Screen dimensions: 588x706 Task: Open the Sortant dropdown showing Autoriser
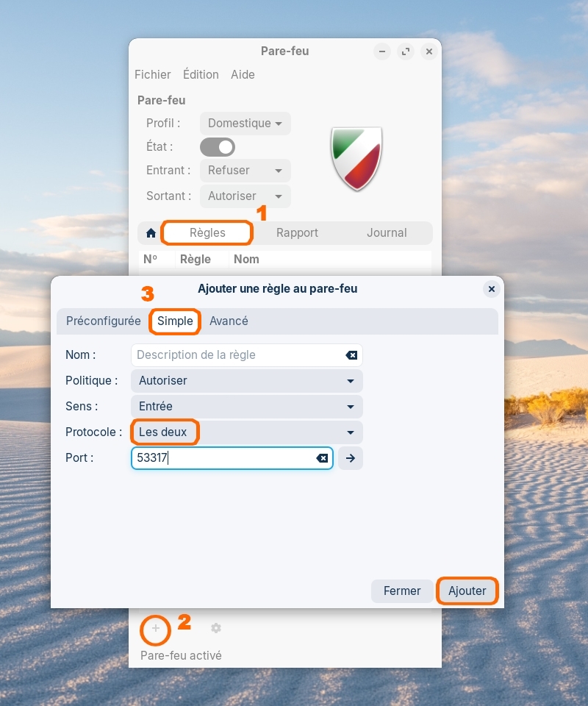coord(245,196)
